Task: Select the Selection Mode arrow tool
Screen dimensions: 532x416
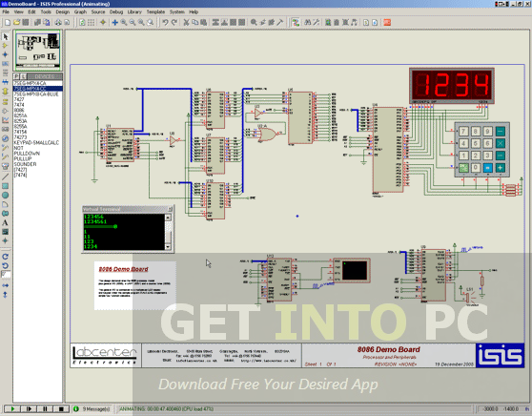Action: click(x=6, y=36)
